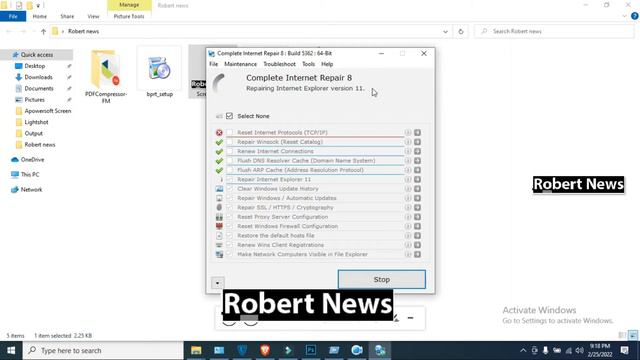Click run arrow for Flush DNS Resolver Cache row

point(417,161)
